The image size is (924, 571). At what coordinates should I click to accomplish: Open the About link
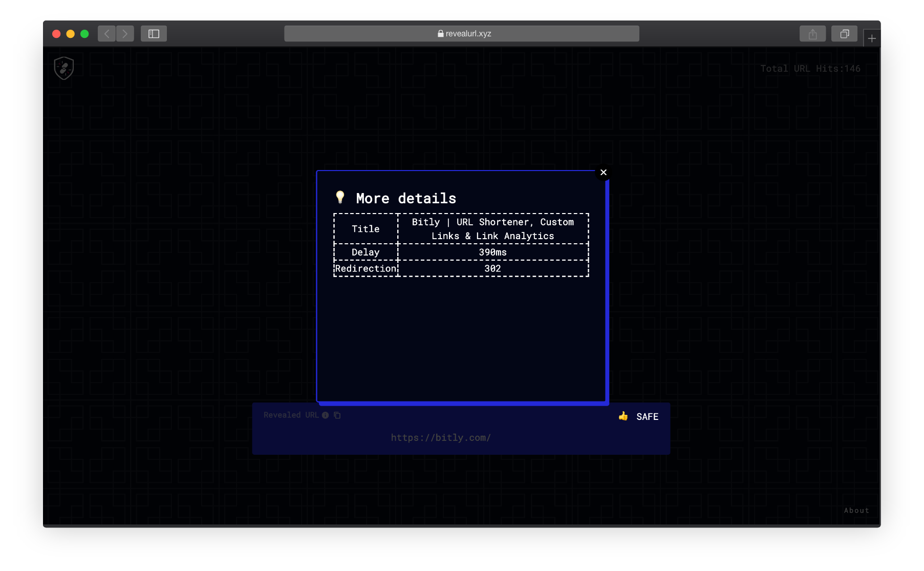pos(856,511)
